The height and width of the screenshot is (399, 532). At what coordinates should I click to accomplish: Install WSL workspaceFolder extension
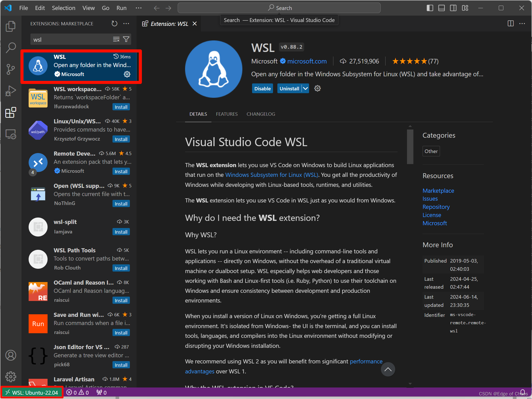(x=121, y=107)
